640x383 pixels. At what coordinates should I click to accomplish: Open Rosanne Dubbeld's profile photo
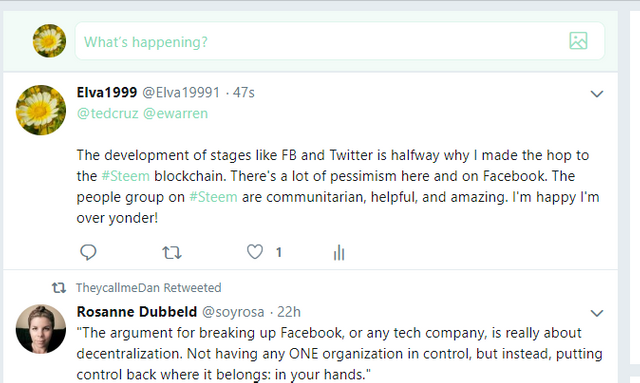point(41,329)
